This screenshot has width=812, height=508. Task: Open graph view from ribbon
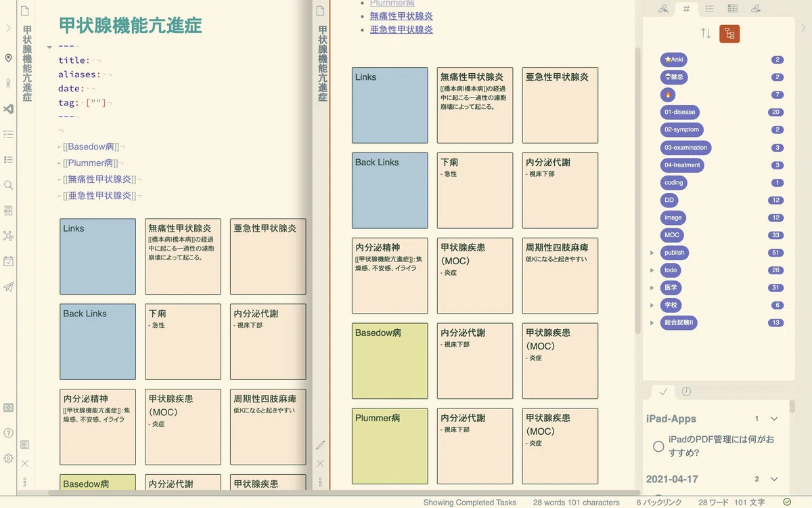pyautogui.click(x=8, y=236)
